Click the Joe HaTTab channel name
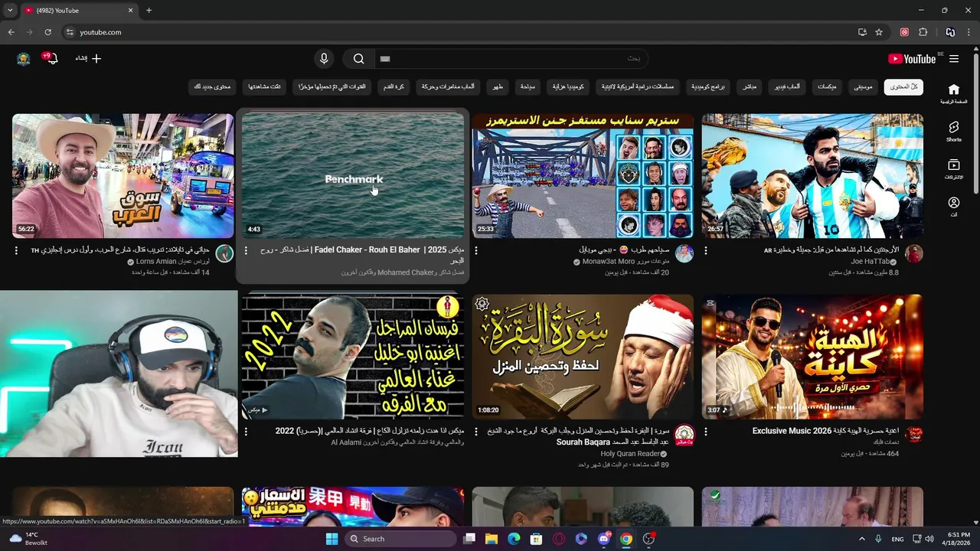 (x=870, y=262)
